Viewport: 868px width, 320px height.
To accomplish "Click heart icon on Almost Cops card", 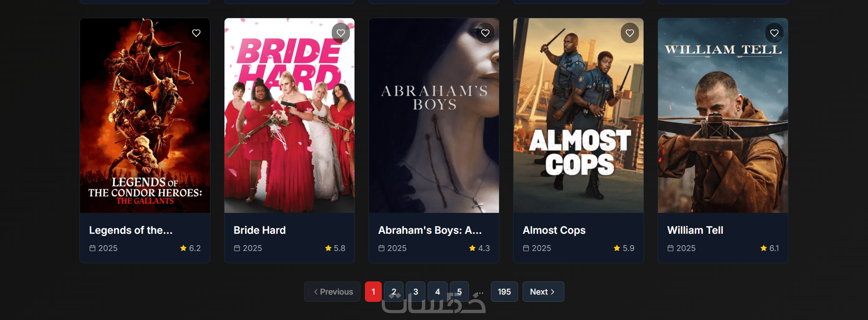I will point(630,33).
